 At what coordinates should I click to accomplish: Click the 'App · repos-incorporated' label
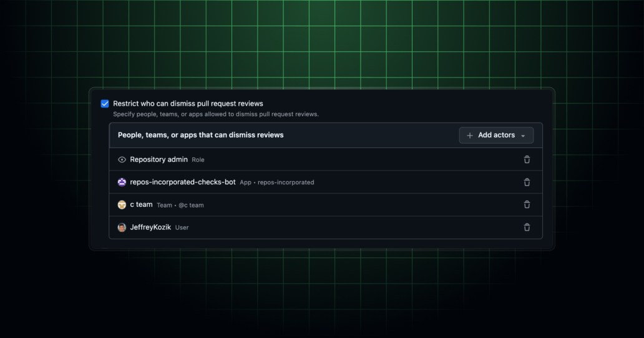(277, 182)
